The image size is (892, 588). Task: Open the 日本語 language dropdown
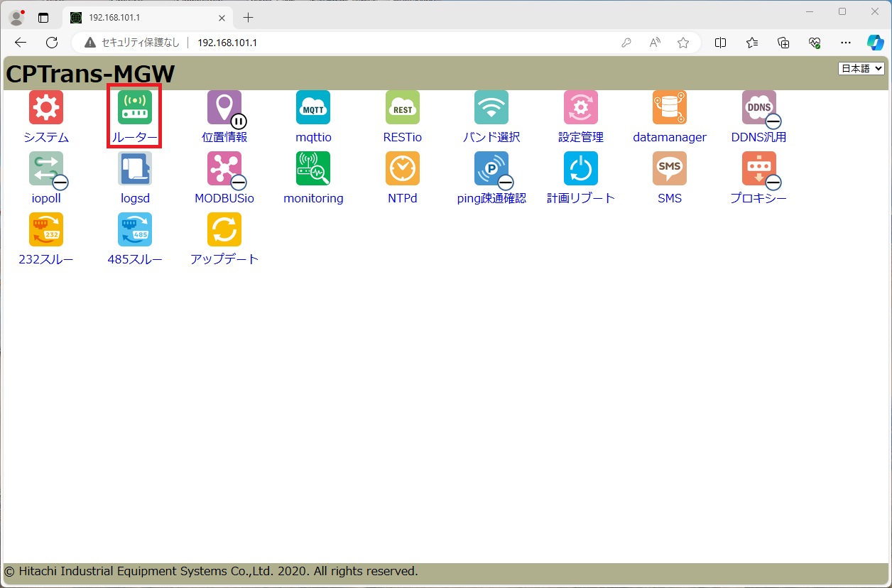861,68
